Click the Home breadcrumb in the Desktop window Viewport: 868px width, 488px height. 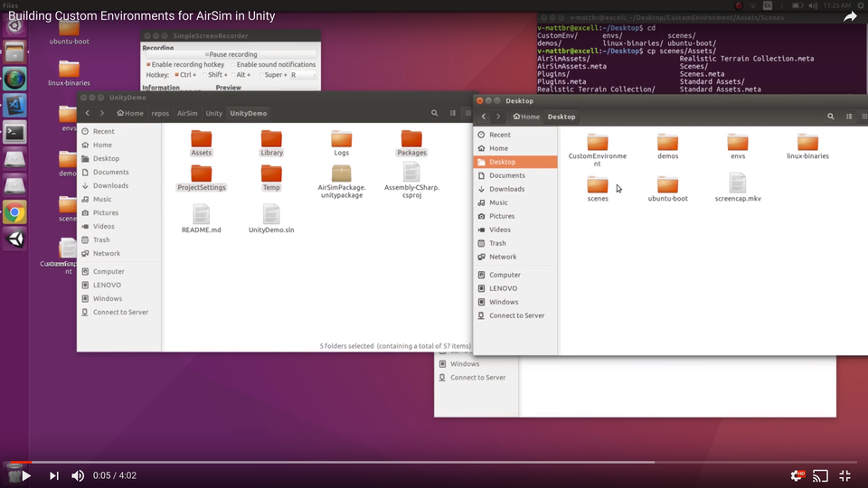526,117
